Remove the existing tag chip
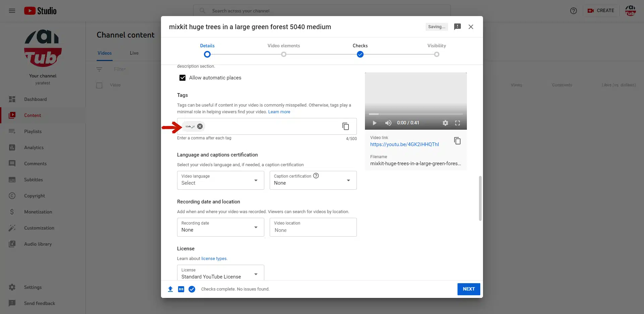 (x=200, y=126)
